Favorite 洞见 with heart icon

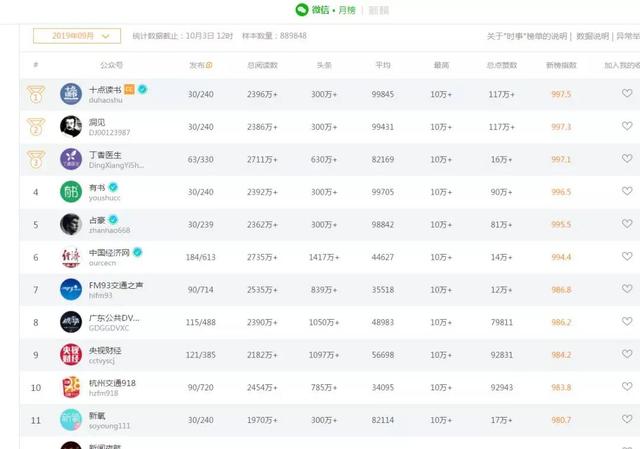627,126
